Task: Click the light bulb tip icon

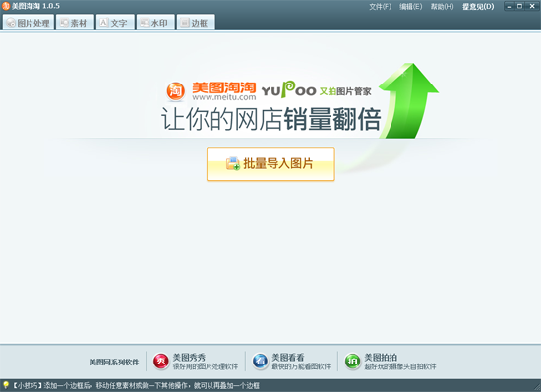Action: click(x=6, y=385)
